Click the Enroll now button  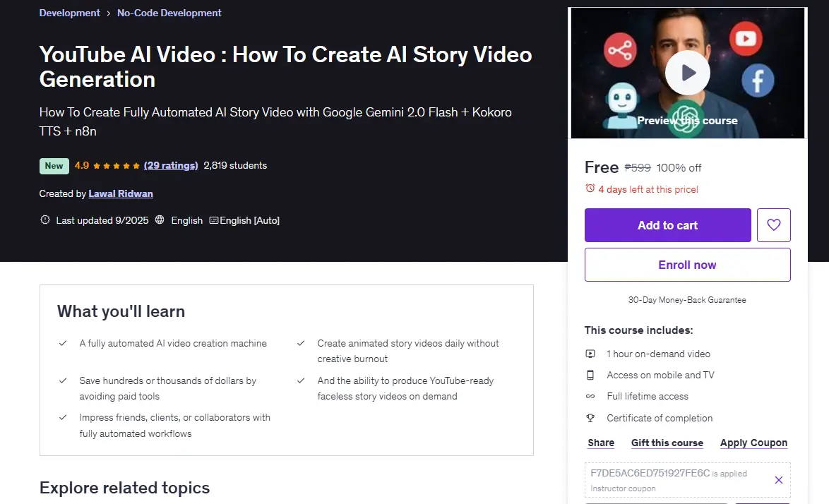[687, 265]
